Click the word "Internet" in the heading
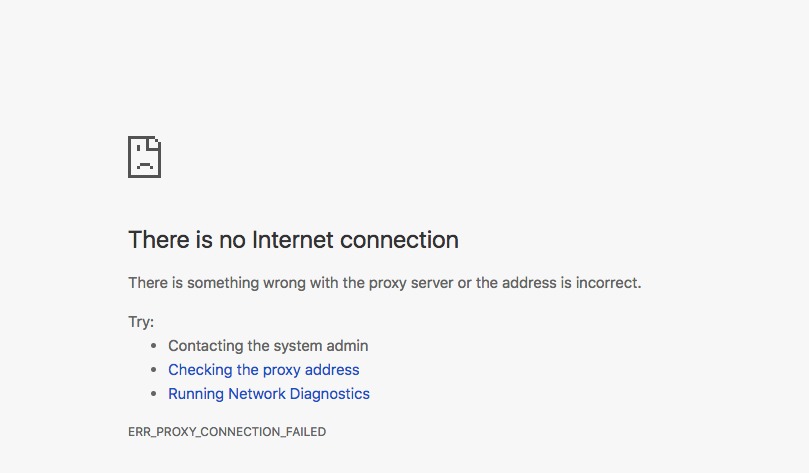The height and width of the screenshot is (473, 809). click(x=293, y=240)
